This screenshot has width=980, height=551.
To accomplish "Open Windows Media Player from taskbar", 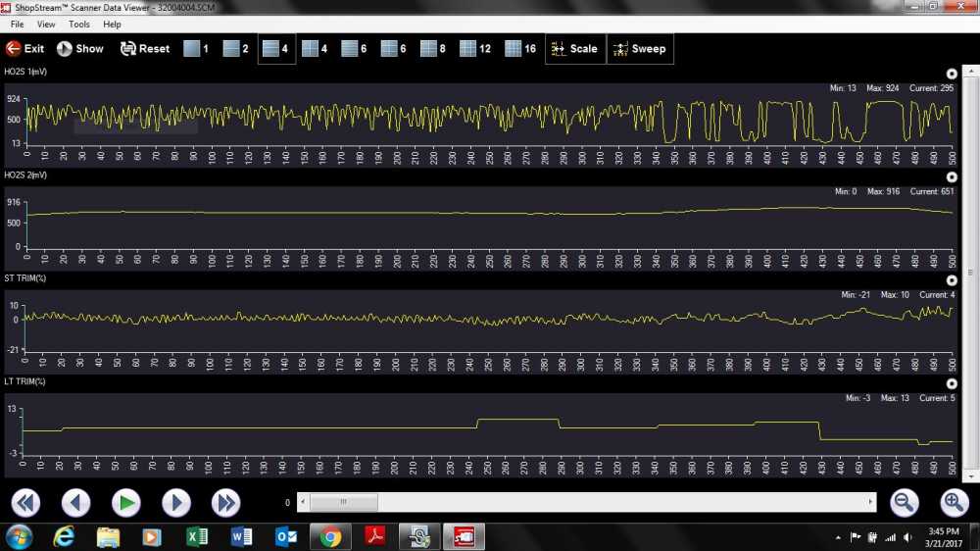I will tap(151, 537).
